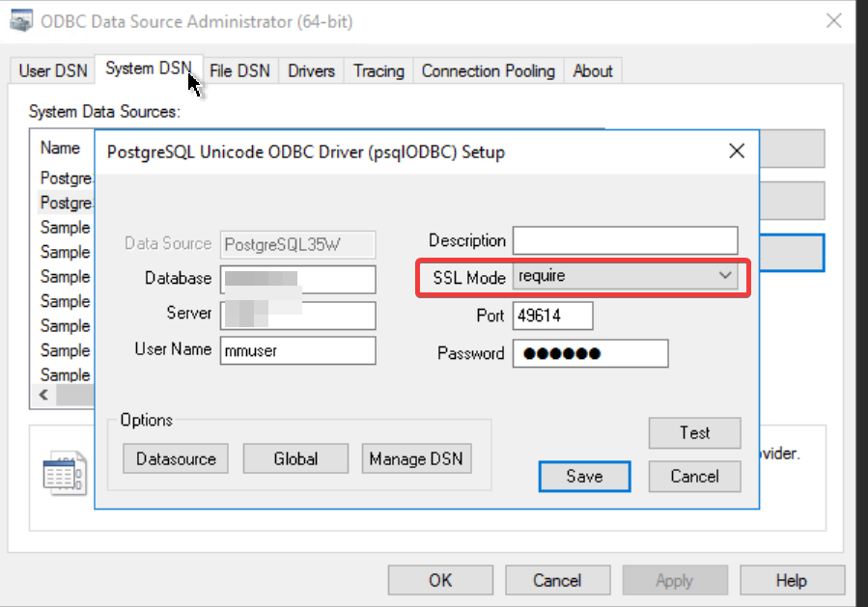
Task: Click the left arrow of horizontal scrollbar
Action: click(x=43, y=395)
